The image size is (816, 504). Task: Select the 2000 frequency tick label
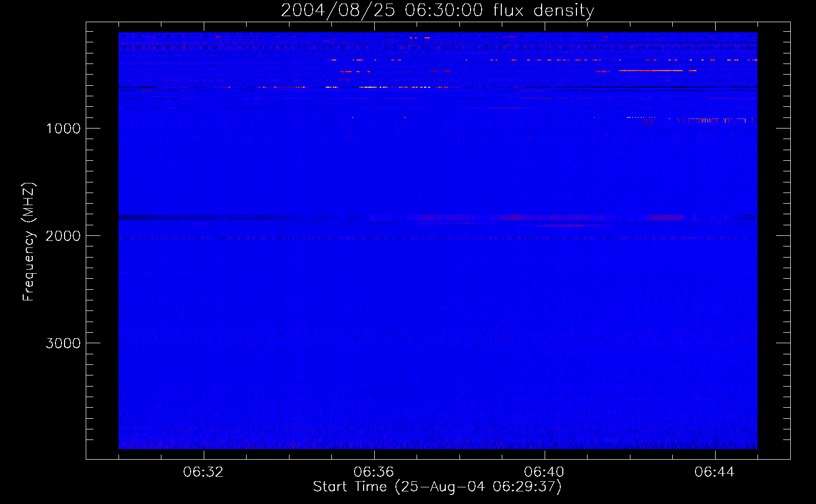pyautogui.click(x=63, y=236)
